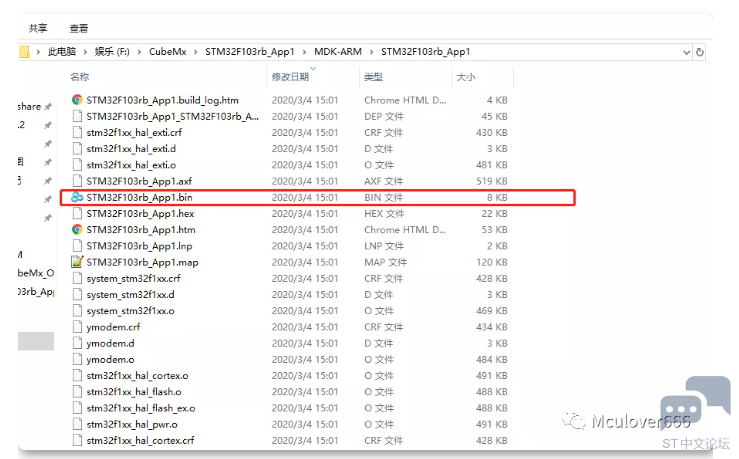Select file icon of stm32f1xx_hal_exti.o

coord(77,165)
